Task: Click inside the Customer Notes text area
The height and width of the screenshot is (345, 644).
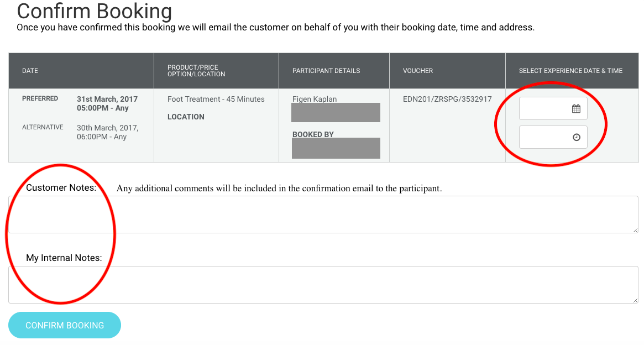Action: pos(322,215)
